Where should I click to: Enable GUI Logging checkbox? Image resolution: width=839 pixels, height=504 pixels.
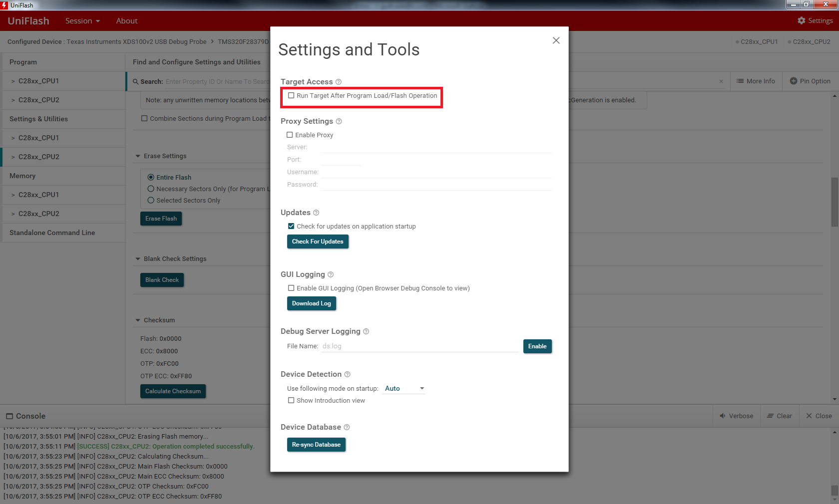[291, 288]
